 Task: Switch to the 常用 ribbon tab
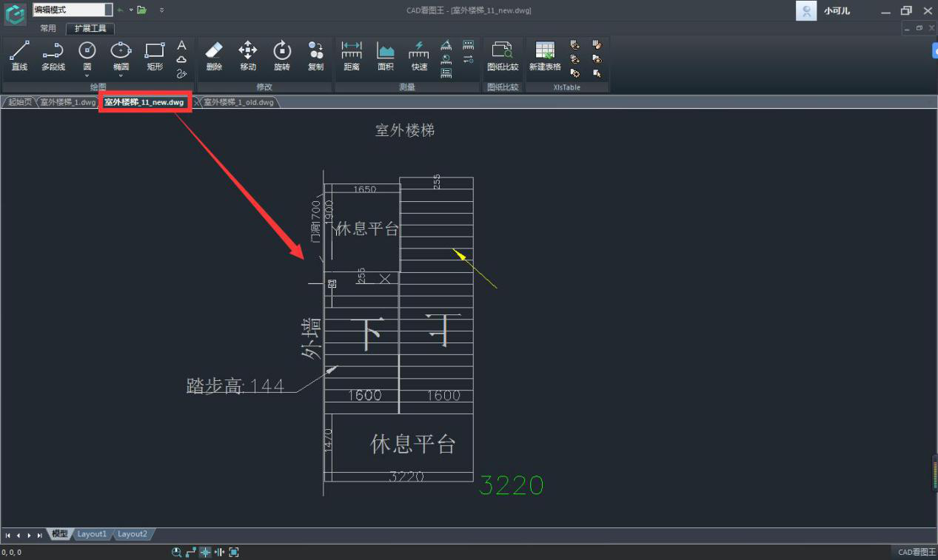click(x=48, y=29)
